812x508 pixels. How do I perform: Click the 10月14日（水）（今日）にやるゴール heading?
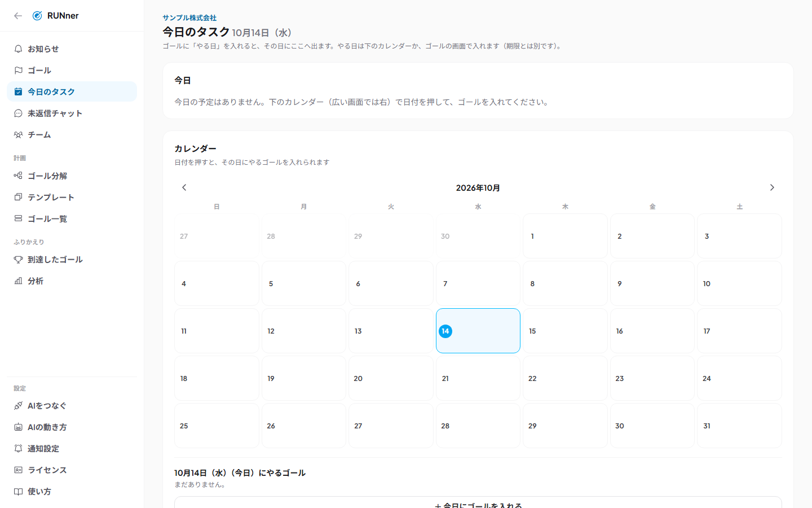point(240,473)
